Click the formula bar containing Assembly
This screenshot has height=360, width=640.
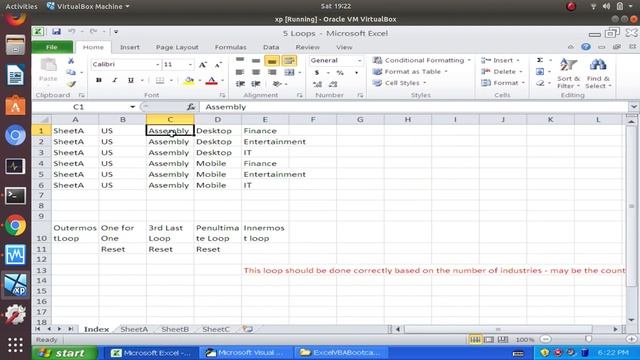pyautogui.click(x=414, y=107)
